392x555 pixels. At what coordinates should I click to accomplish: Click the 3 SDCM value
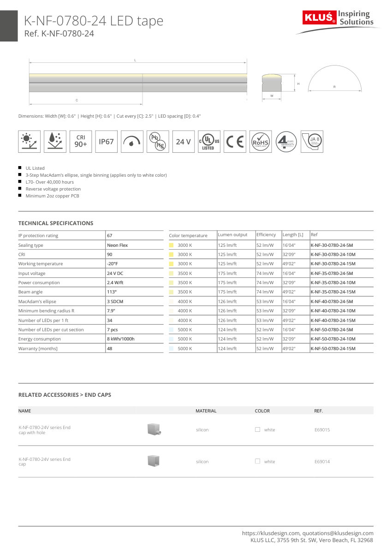click(115, 302)
